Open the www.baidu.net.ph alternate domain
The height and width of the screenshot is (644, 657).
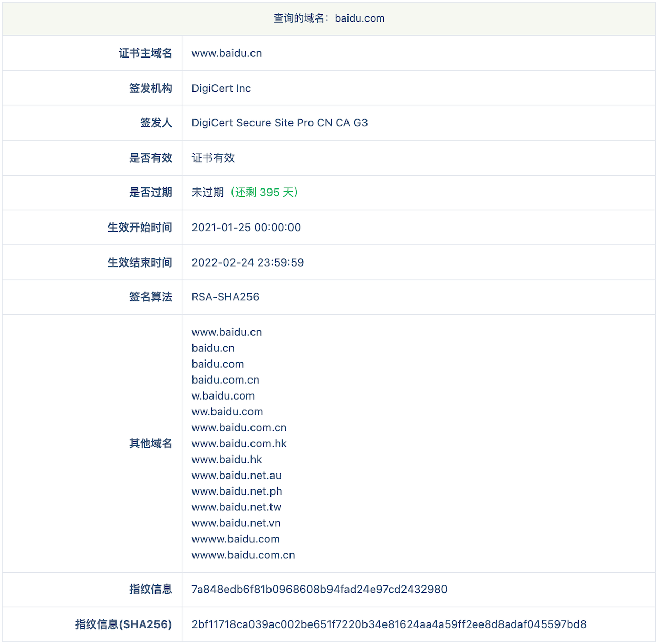pyautogui.click(x=236, y=491)
